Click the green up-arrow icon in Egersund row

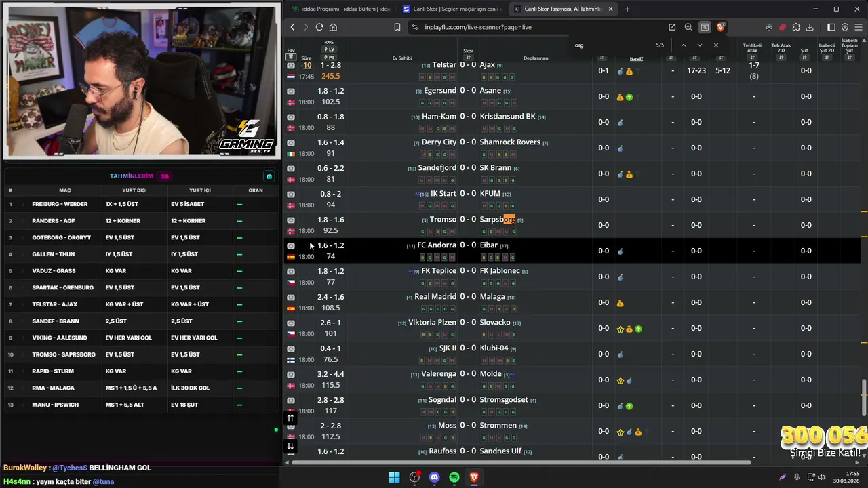(629, 97)
